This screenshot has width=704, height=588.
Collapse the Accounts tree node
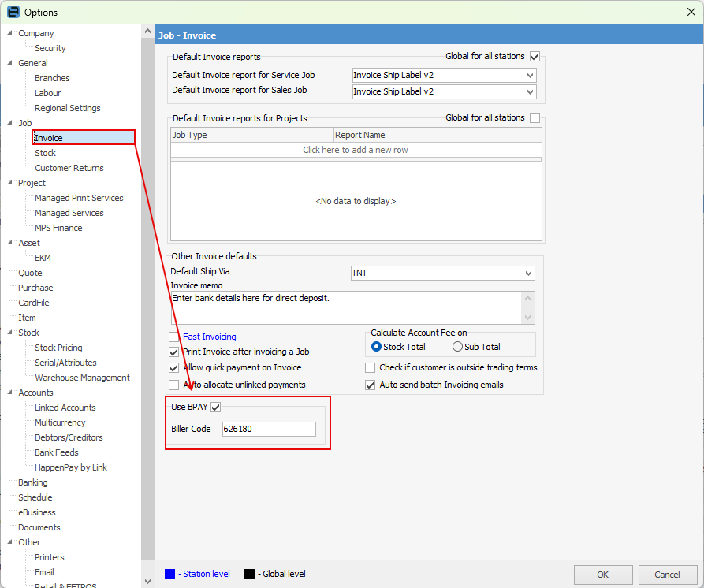pyautogui.click(x=10, y=393)
